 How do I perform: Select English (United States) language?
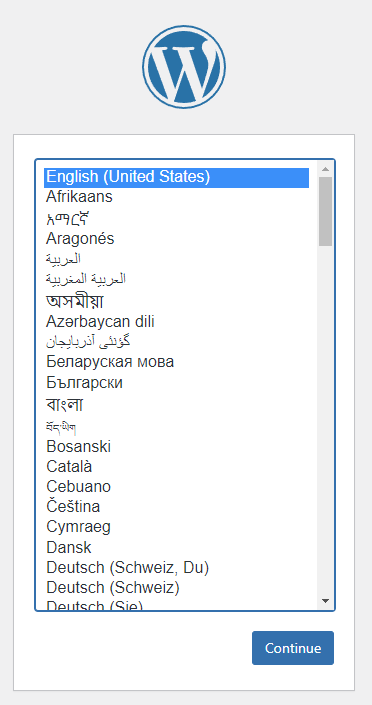click(176, 177)
